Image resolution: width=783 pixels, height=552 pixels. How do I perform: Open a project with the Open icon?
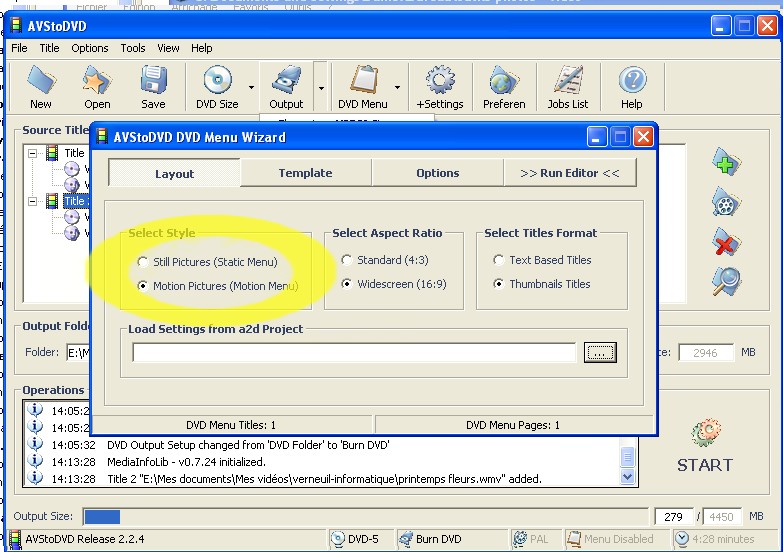point(97,86)
